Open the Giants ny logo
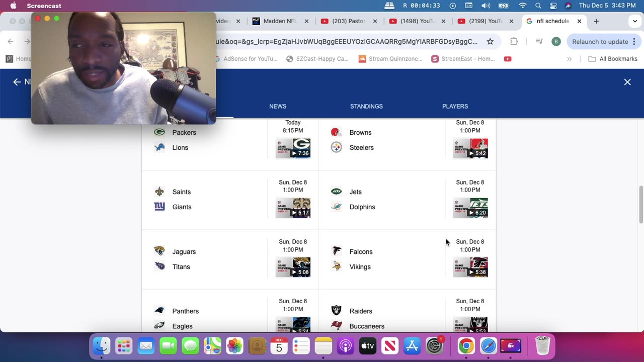The width and height of the screenshot is (644, 362). tap(159, 207)
